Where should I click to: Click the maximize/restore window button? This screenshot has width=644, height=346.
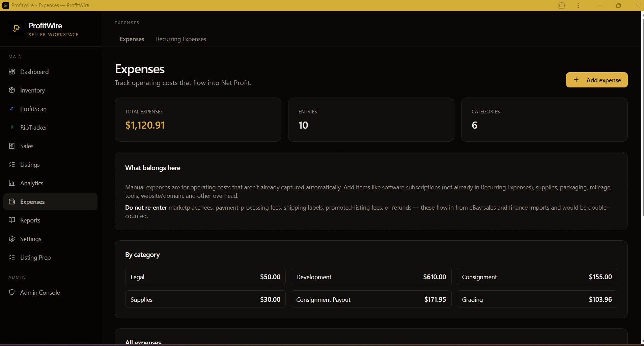click(x=618, y=5)
